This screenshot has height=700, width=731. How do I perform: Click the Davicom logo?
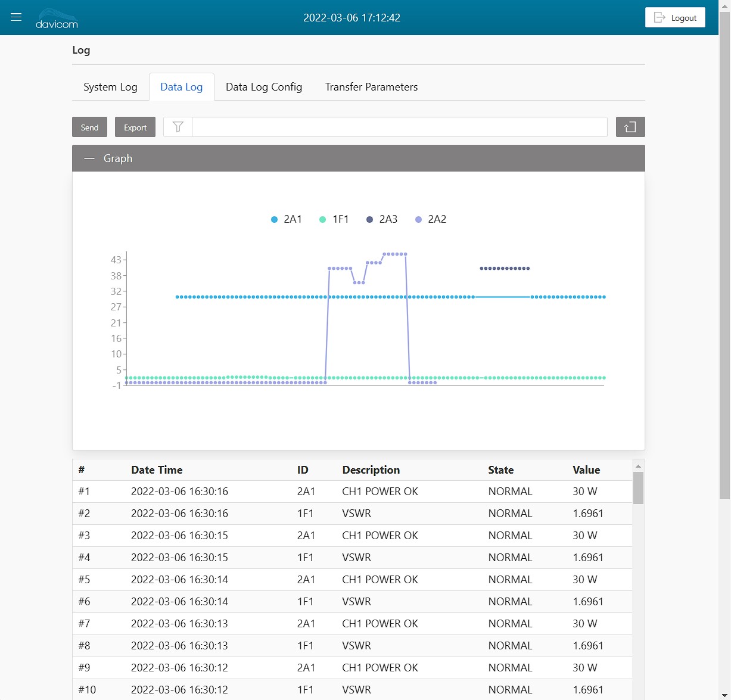click(57, 18)
